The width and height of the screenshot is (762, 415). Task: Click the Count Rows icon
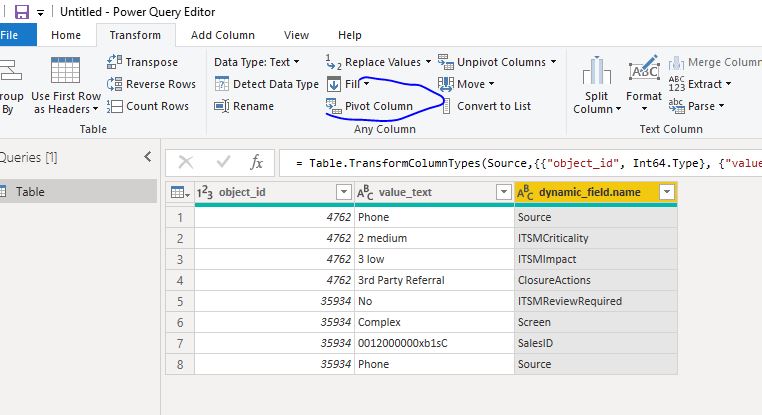pyautogui.click(x=114, y=106)
